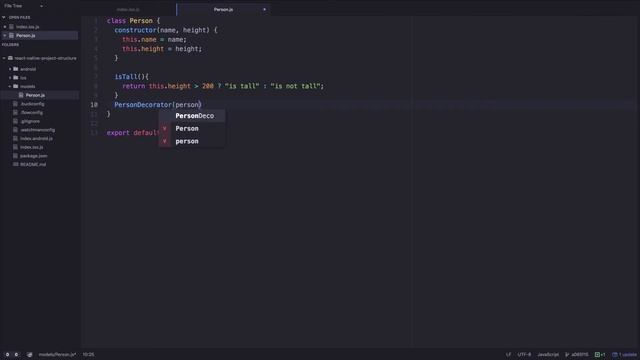Click the "is not tall" string literal
640x360 pixels.
297,86
